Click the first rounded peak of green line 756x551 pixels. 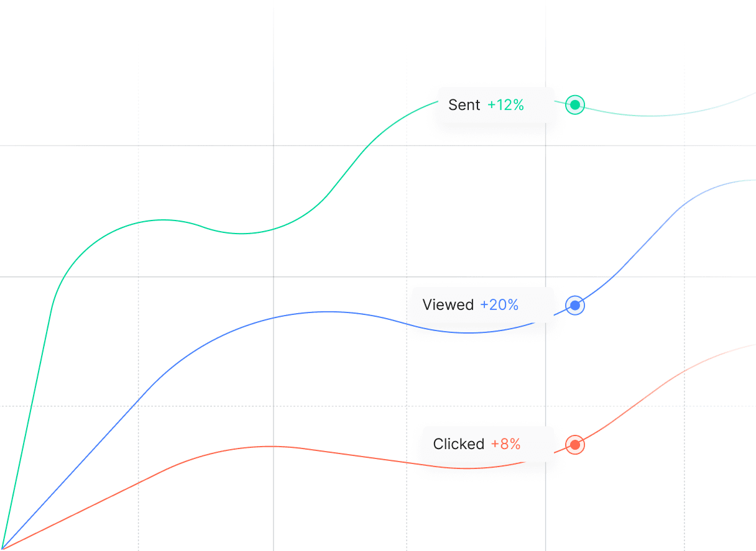point(163,220)
